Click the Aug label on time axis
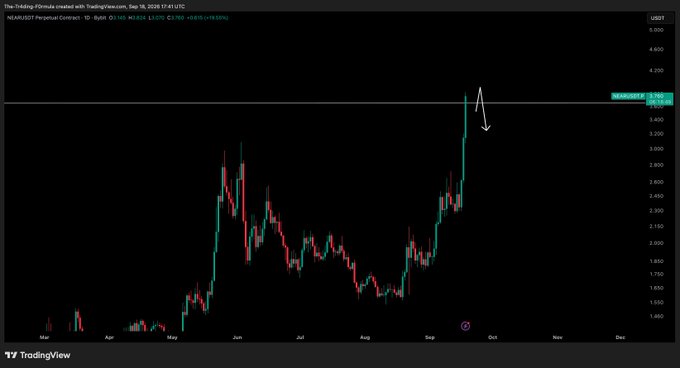This screenshot has width=680, height=368. pos(365,337)
